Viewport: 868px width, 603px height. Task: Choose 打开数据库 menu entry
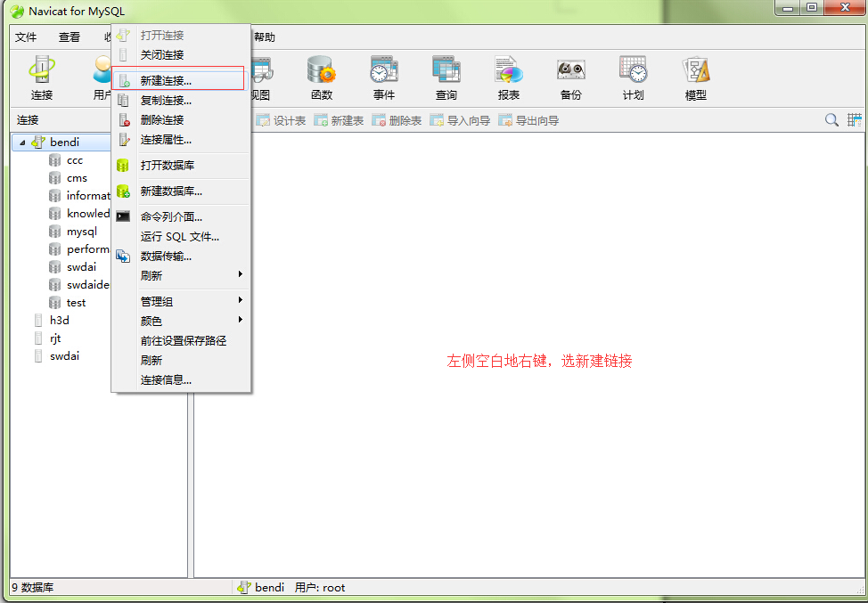(181, 166)
